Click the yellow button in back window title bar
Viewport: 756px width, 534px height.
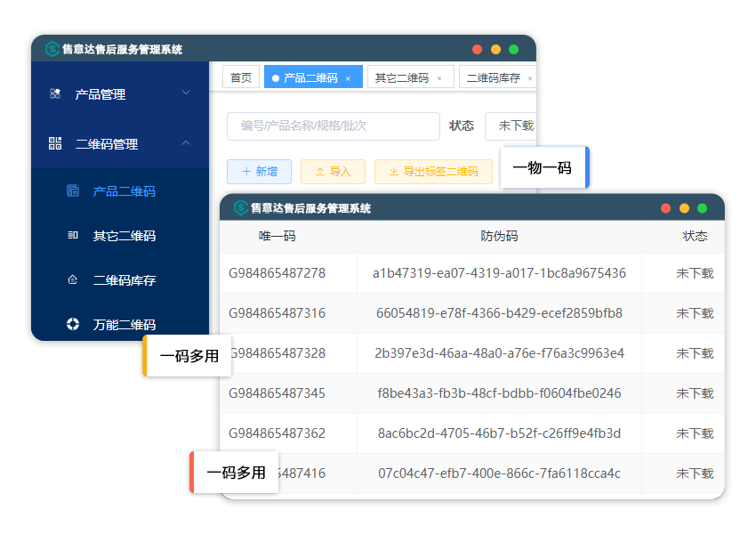(495, 49)
